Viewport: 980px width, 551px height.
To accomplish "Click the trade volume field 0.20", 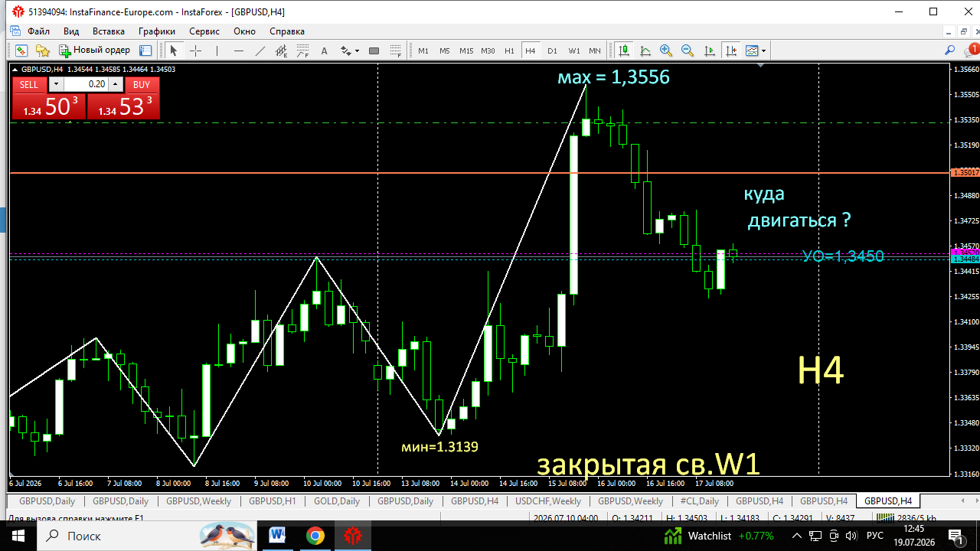I will [x=87, y=84].
